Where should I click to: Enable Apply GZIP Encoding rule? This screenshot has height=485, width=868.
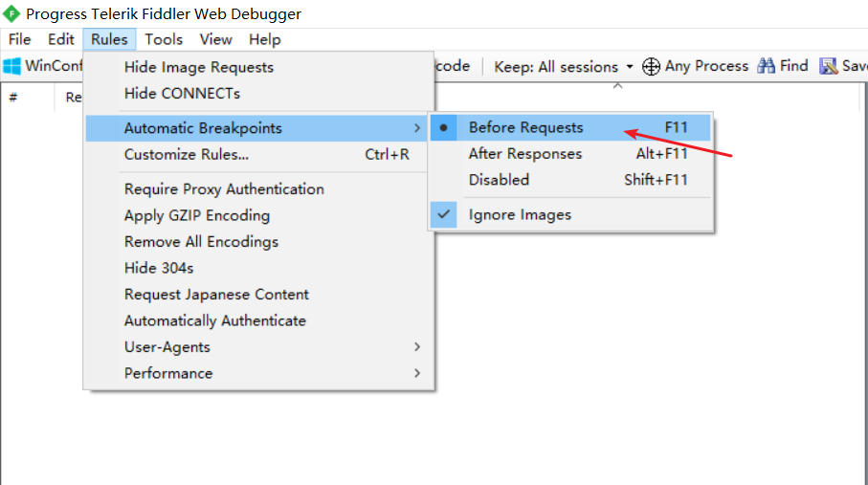[197, 215]
